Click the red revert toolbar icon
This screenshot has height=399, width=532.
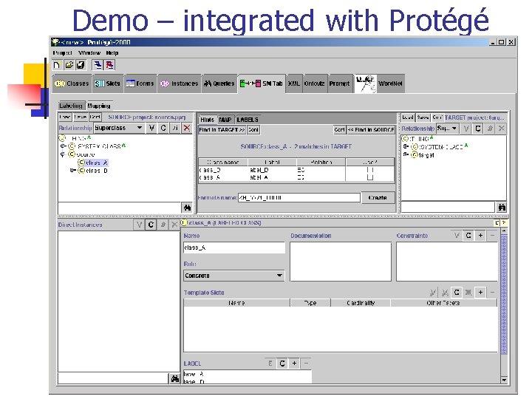tap(109, 65)
